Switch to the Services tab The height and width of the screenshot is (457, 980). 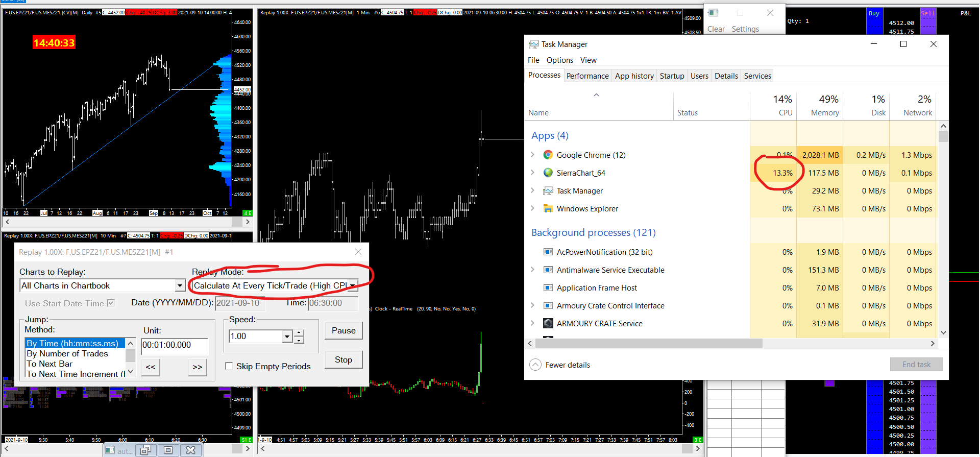(757, 76)
